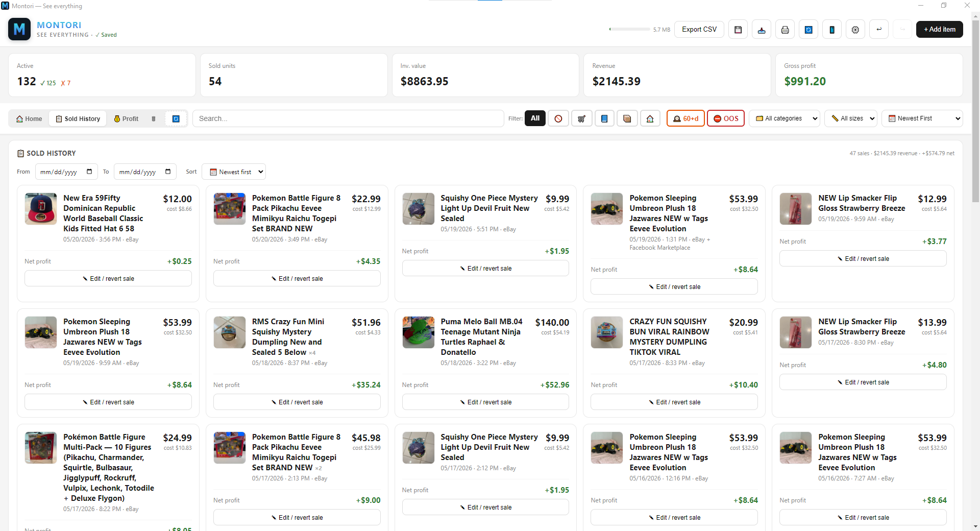This screenshot has width=980, height=531.
Task: Click pencil icon on New Era 59Fifty card
Action: click(85, 279)
